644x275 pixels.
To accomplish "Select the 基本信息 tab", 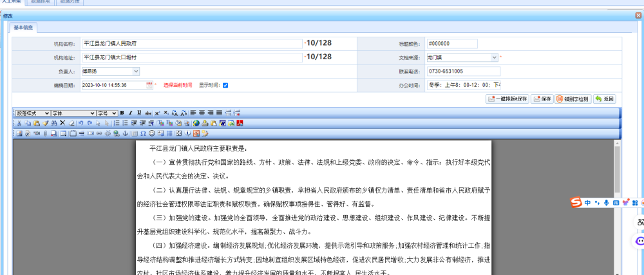I will click(23, 28).
